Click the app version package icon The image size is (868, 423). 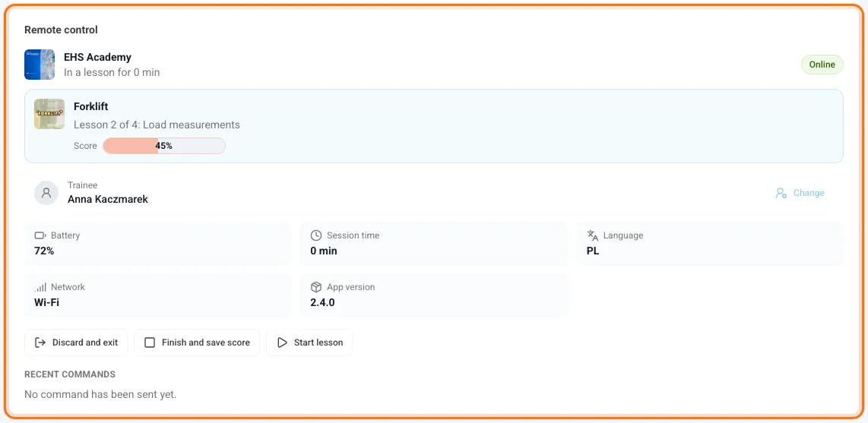click(316, 288)
